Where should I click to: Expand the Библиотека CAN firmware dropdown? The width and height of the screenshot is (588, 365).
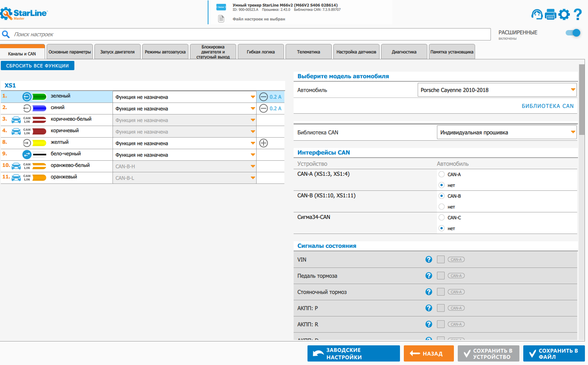point(506,132)
